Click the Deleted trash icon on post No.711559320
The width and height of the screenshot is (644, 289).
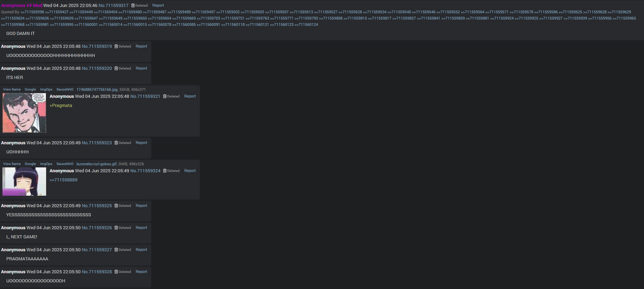click(116, 68)
